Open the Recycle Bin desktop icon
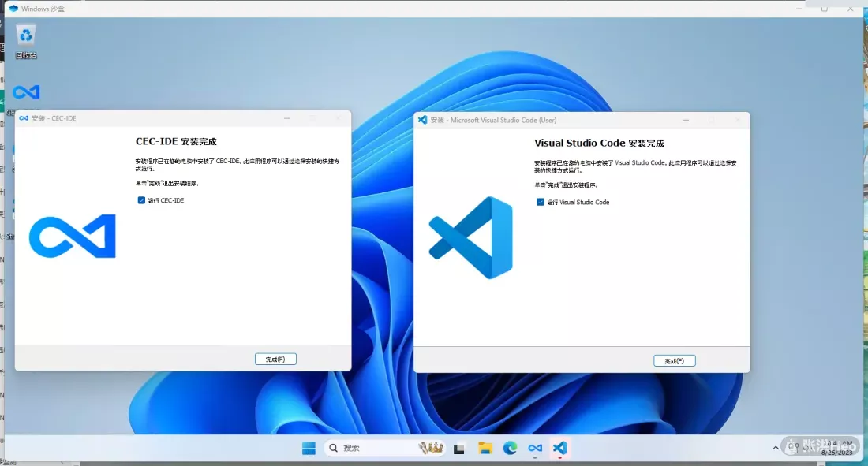Screen dimensions: 868x466 [x=26, y=36]
